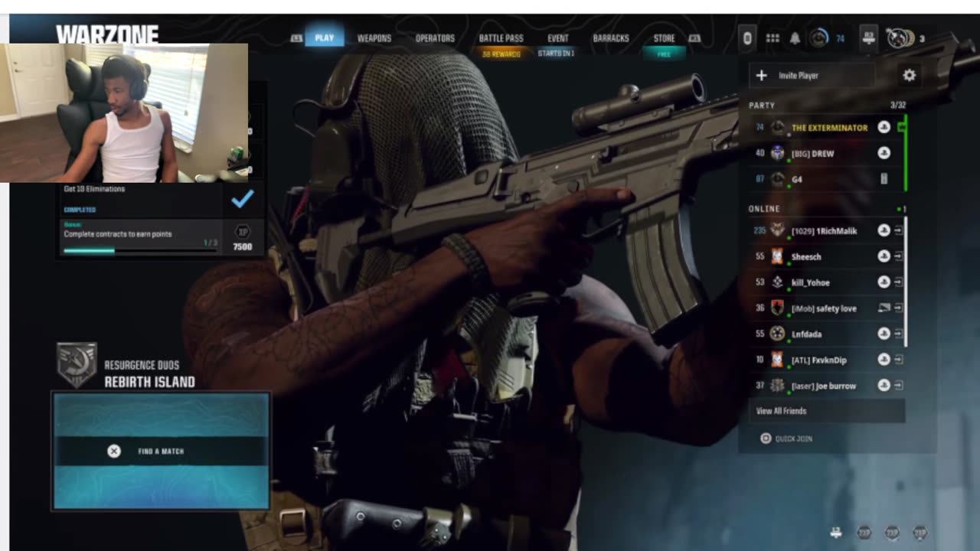This screenshot has height=551, width=980.
Task: Click PlayStation icon beside Sheesch
Action: coord(884,256)
